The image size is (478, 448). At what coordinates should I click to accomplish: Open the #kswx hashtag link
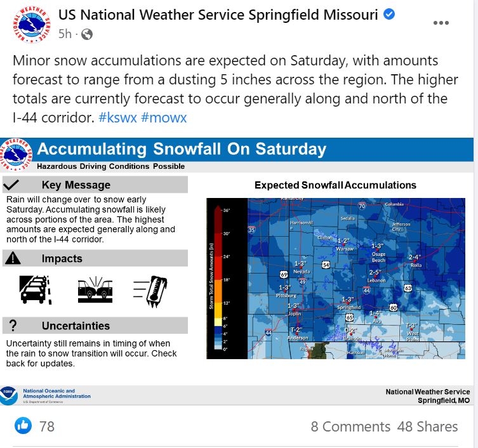pyautogui.click(x=117, y=117)
